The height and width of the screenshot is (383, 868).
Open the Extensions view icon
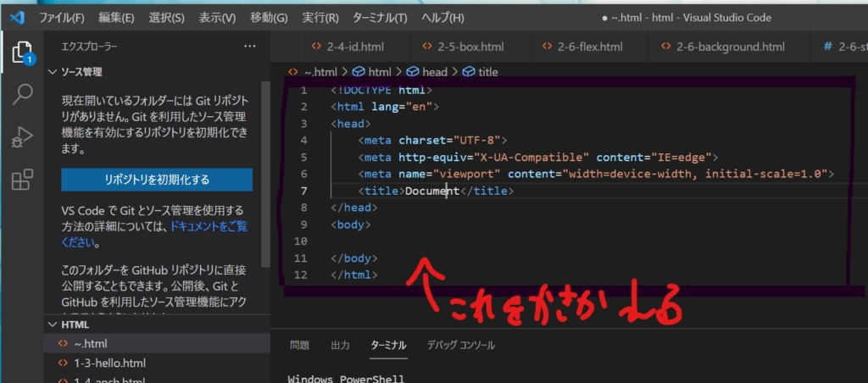point(23,179)
